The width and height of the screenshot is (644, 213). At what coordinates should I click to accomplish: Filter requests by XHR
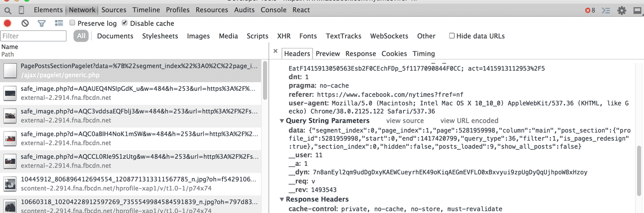tap(284, 36)
